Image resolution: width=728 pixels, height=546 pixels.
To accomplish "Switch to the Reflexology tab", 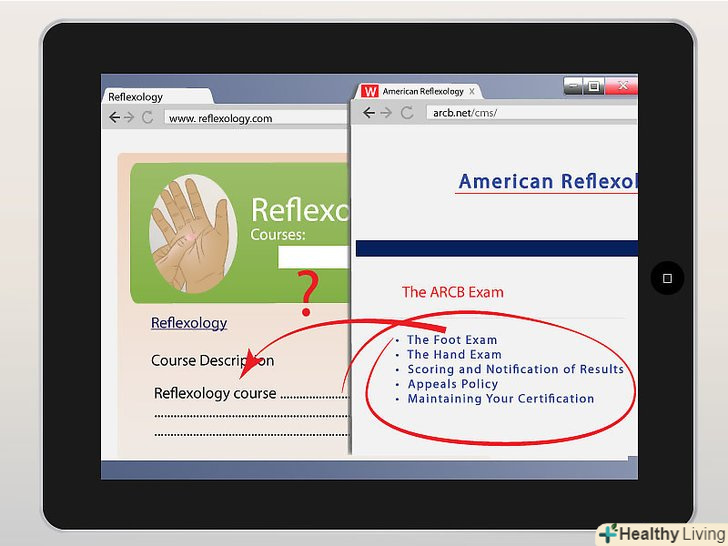I will pyautogui.click(x=157, y=97).
